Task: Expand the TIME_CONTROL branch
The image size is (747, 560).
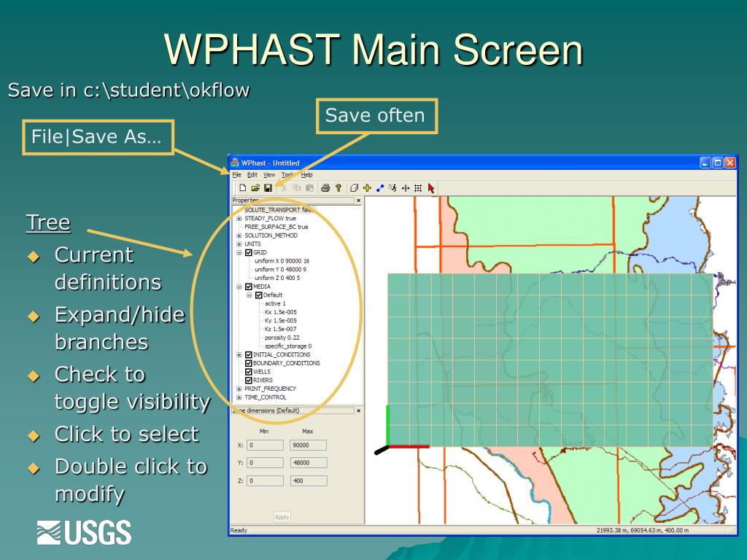Action: click(239, 397)
